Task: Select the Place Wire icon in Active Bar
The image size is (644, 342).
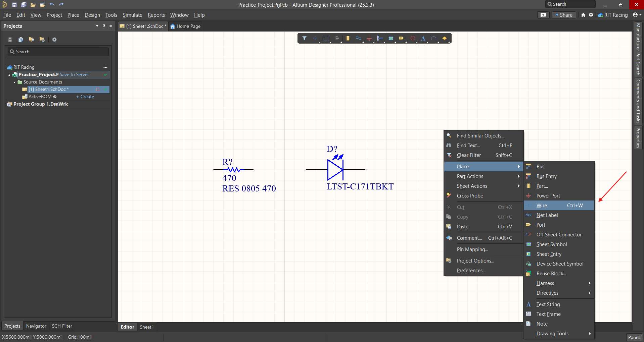Action: (x=358, y=38)
